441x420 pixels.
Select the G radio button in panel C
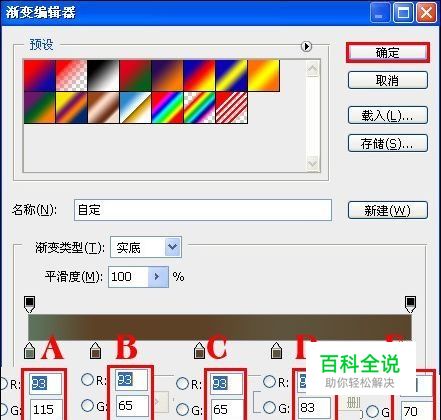182,409
